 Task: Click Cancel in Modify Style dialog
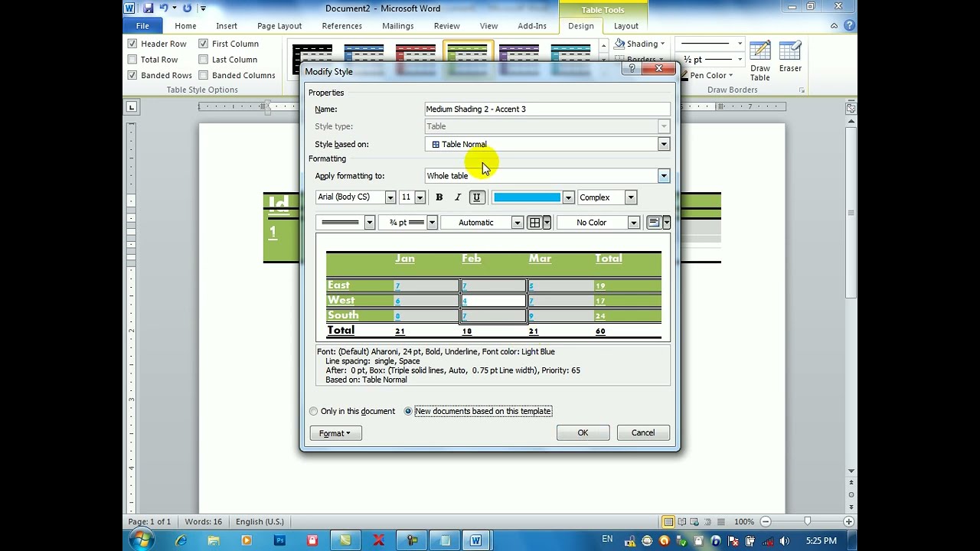click(x=643, y=433)
